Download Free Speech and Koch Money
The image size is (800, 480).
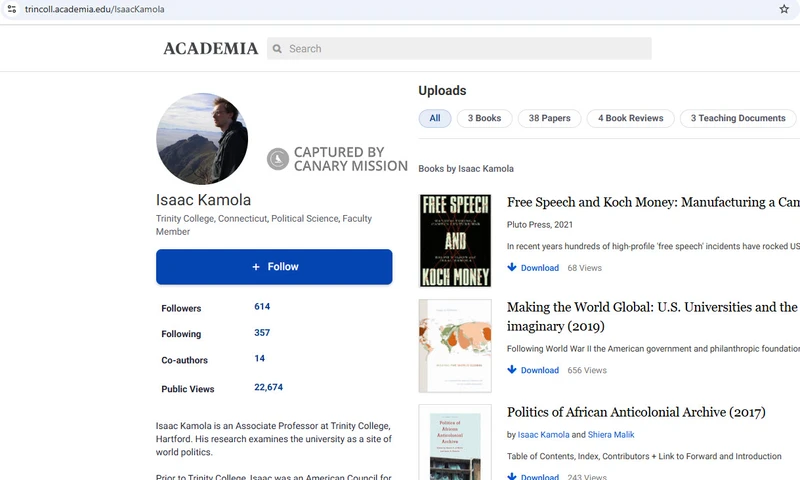click(x=540, y=268)
